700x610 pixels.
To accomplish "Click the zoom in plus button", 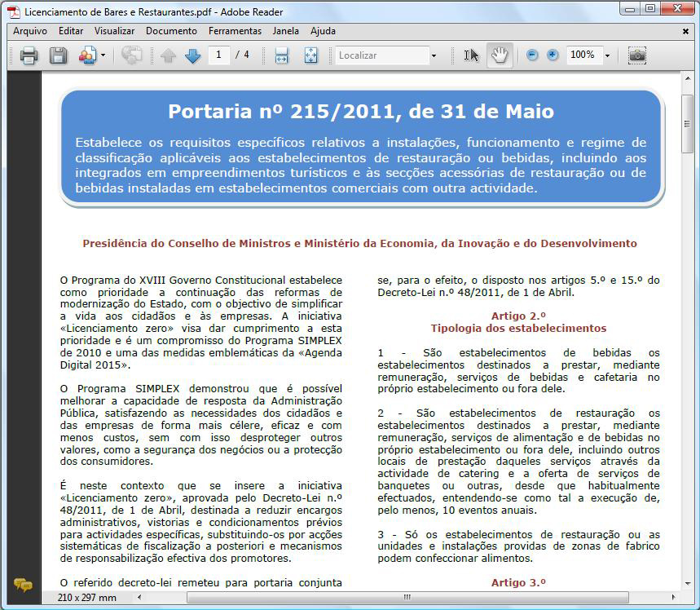I will [x=553, y=55].
